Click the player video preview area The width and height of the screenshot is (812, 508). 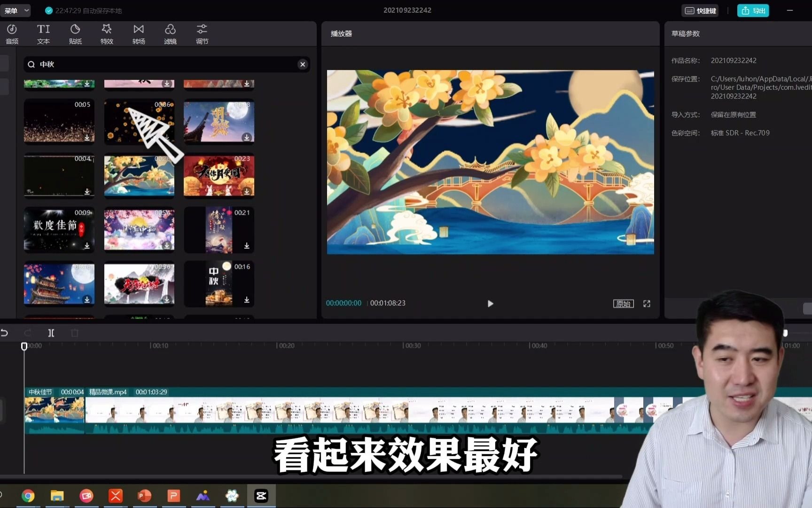[491, 162]
